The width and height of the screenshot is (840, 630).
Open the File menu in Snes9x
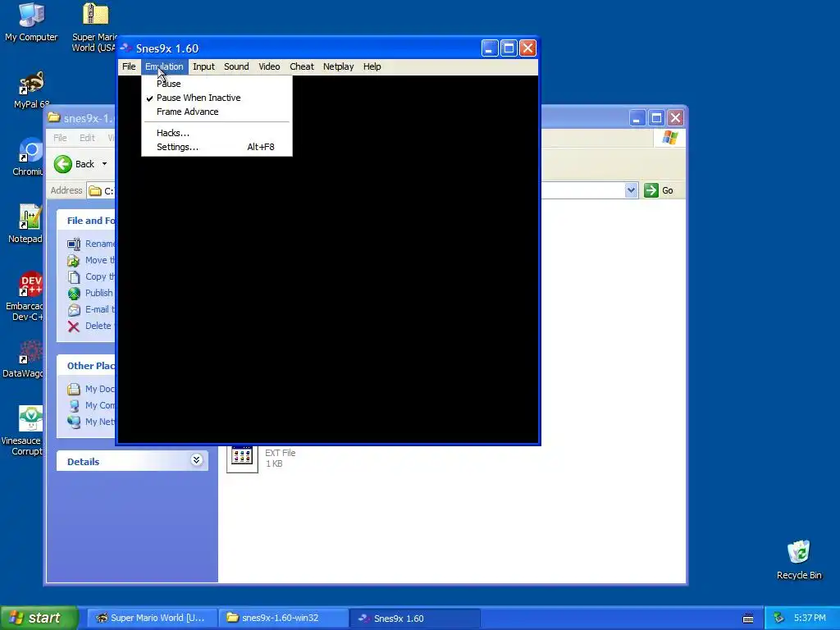pos(129,66)
